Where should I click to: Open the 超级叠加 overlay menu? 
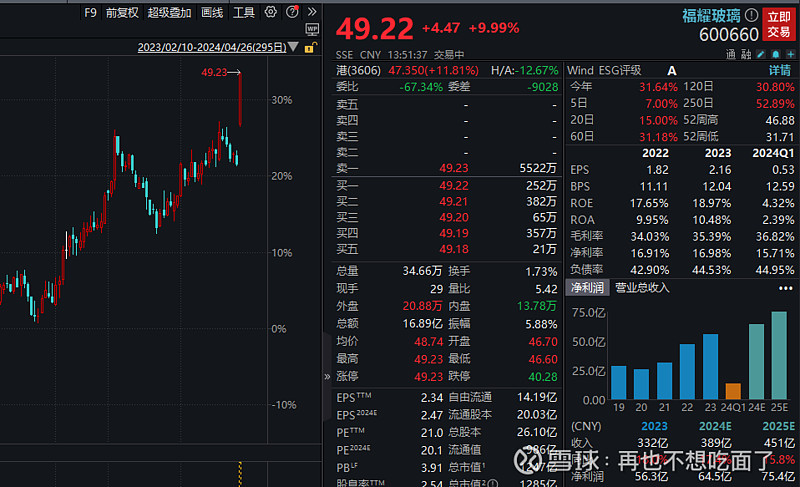[169, 12]
